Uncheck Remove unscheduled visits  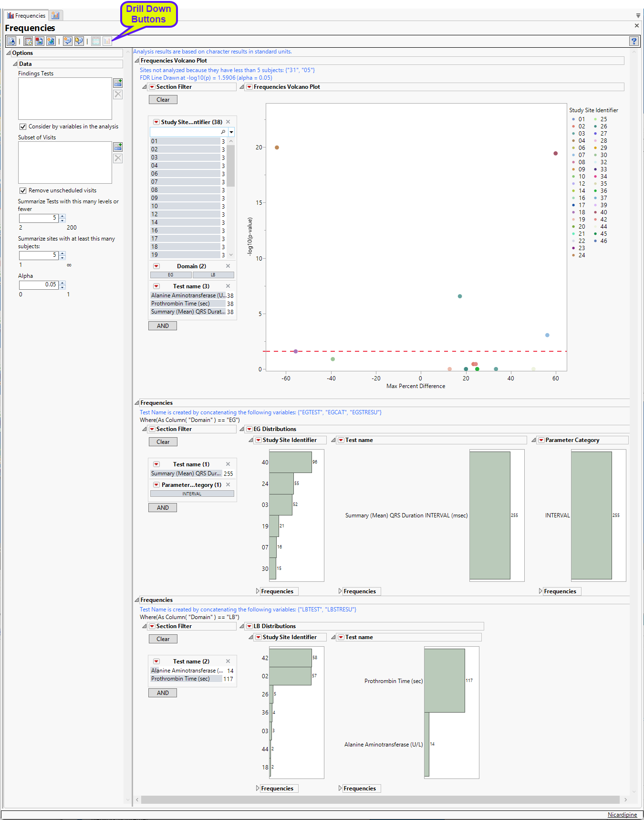click(23, 191)
